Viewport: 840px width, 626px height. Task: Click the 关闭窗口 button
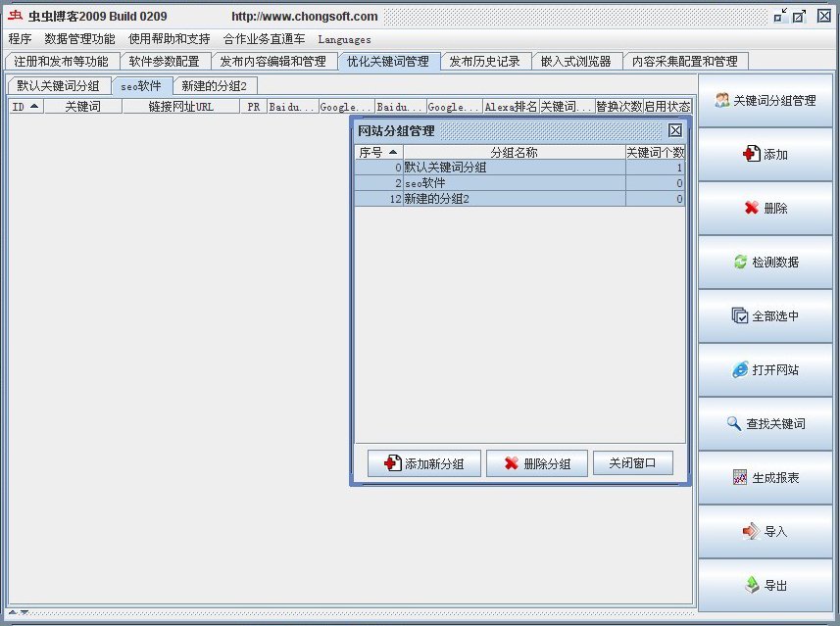point(632,462)
